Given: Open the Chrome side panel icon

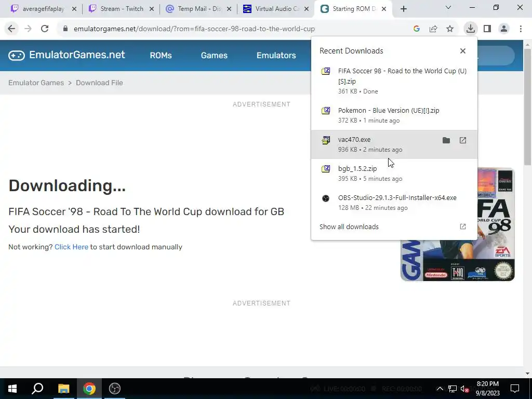Looking at the screenshot, I should [487, 29].
